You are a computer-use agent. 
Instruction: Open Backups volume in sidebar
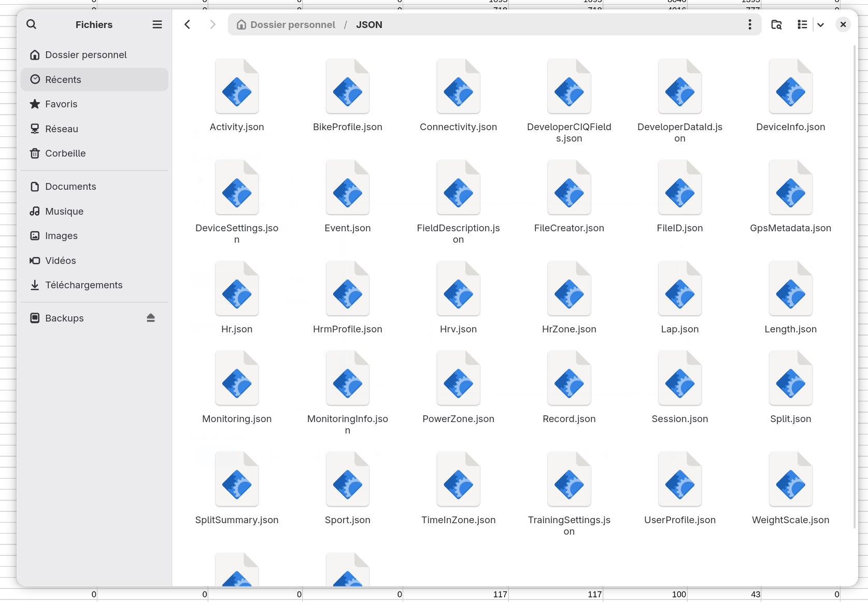pos(94,318)
